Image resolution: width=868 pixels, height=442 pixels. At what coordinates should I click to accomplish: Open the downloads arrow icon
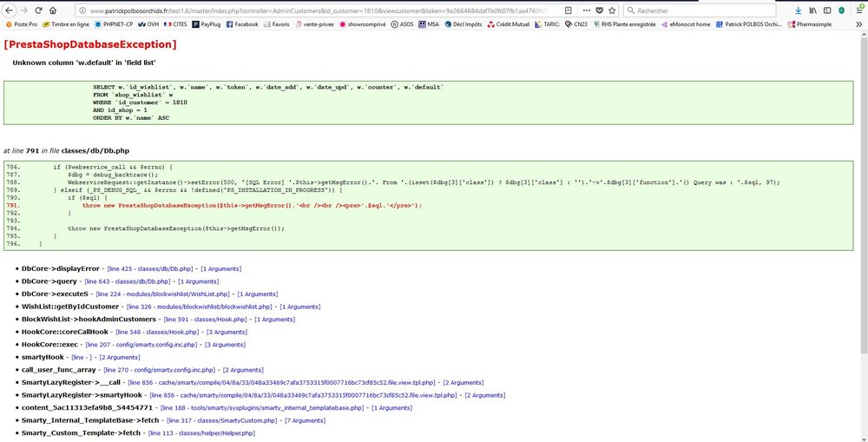pyautogui.click(x=798, y=10)
